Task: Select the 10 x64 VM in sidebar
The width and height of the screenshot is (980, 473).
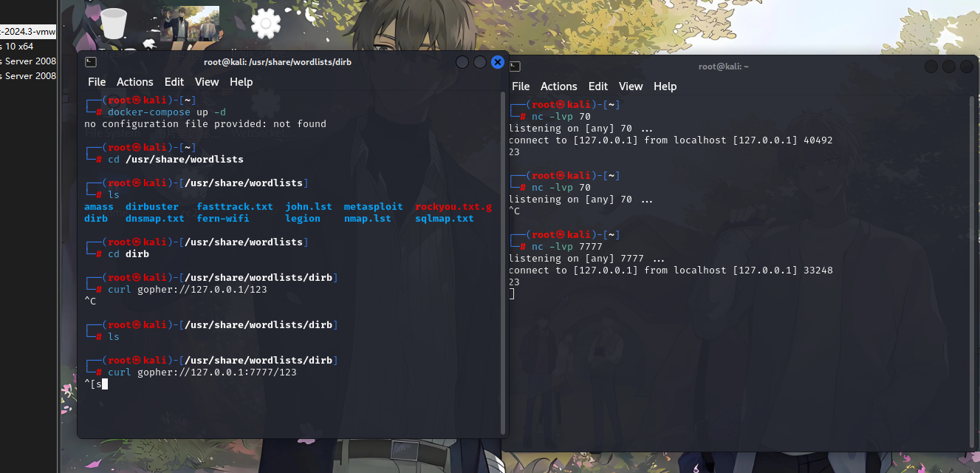Action: coord(19,47)
